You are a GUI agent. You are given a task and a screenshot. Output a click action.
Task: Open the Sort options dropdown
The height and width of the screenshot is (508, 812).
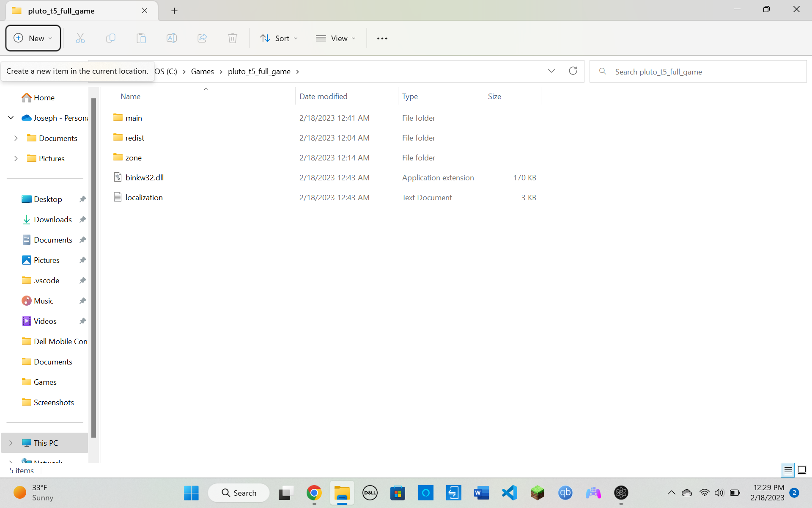(x=279, y=39)
